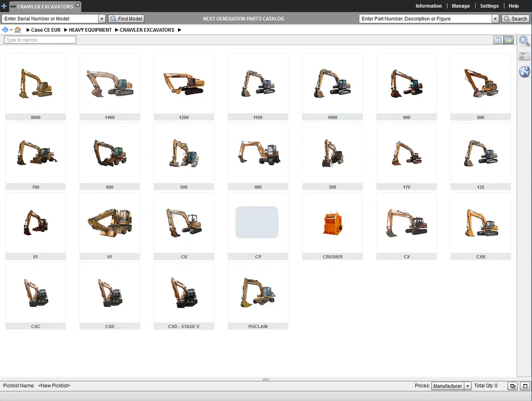Open the 1000 excavator series

(x=332, y=87)
